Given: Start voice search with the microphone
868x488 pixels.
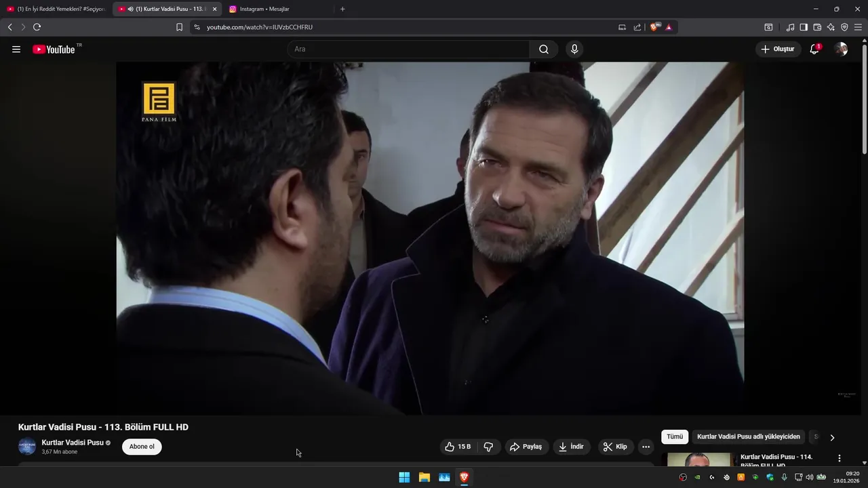Looking at the screenshot, I should [574, 49].
